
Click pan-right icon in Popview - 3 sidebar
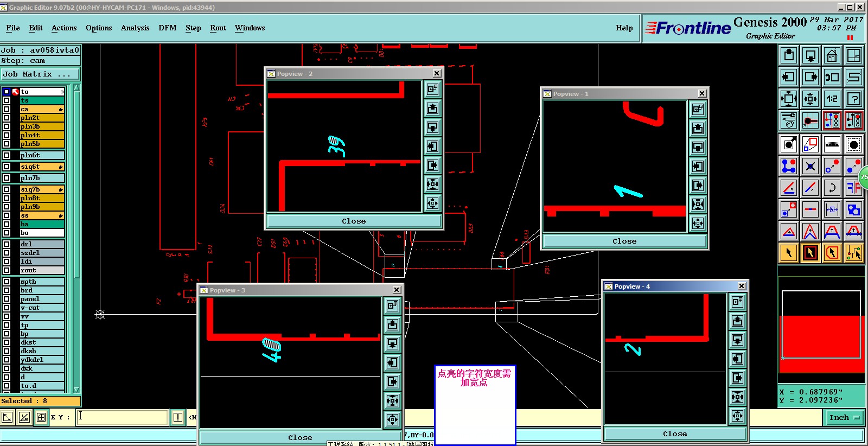click(393, 382)
